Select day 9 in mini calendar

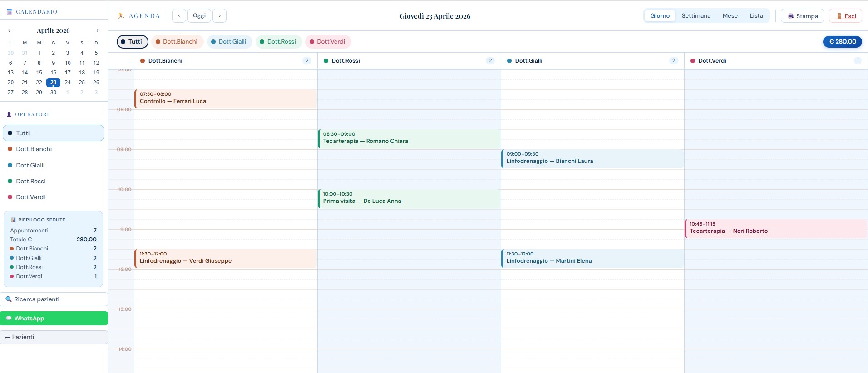53,63
